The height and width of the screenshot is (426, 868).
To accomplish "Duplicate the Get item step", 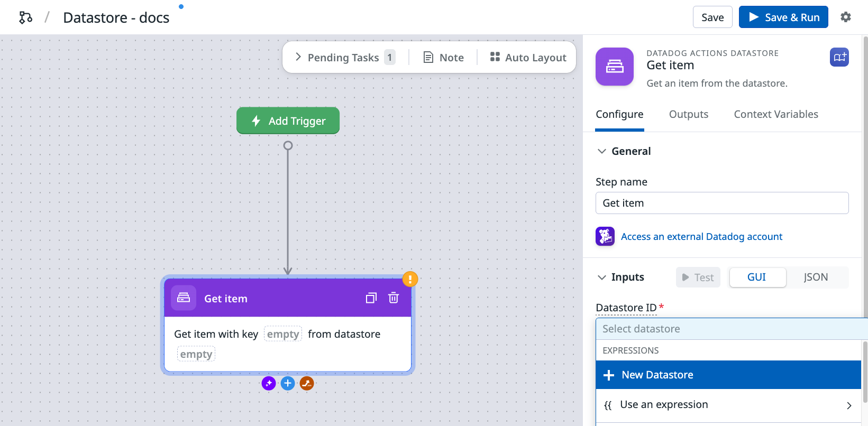I will [371, 298].
